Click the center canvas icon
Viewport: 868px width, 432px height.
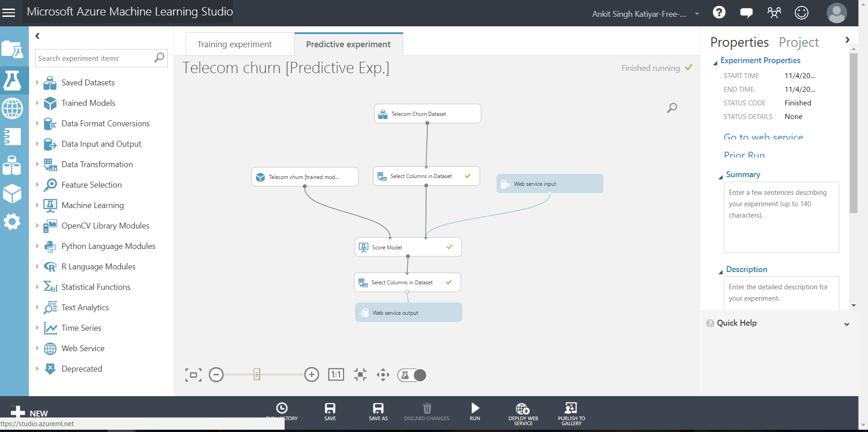tap(360, 375)
